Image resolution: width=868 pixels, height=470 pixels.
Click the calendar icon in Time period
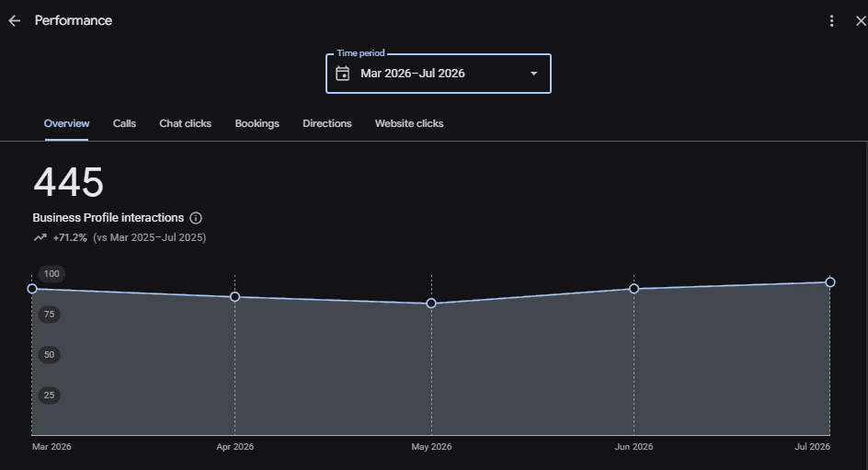[343, 74]
